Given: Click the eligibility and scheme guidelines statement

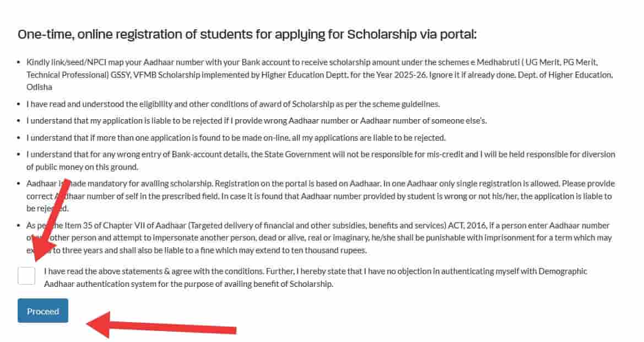Looking at the screenshot, I should click(x=233, y=104).
